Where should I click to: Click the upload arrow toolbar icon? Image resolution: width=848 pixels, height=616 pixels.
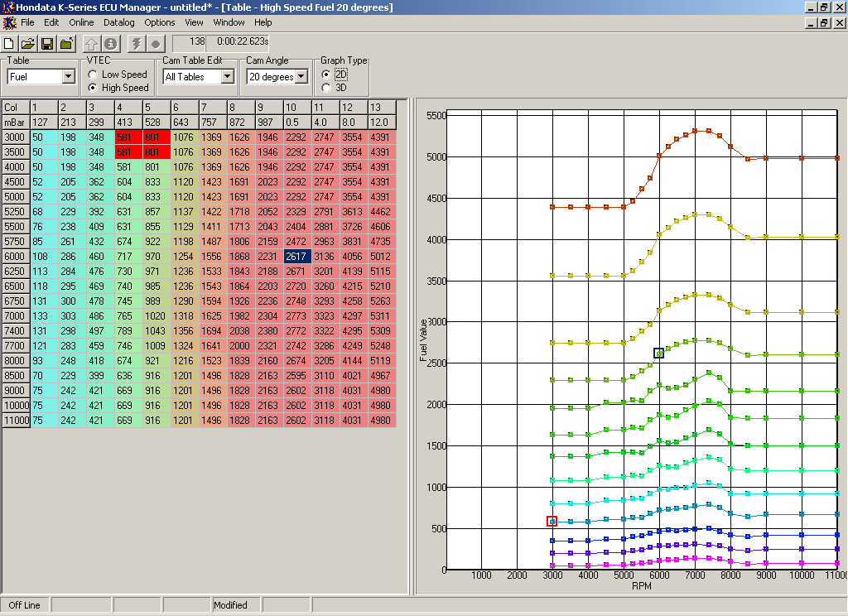[x=92, y=44]
